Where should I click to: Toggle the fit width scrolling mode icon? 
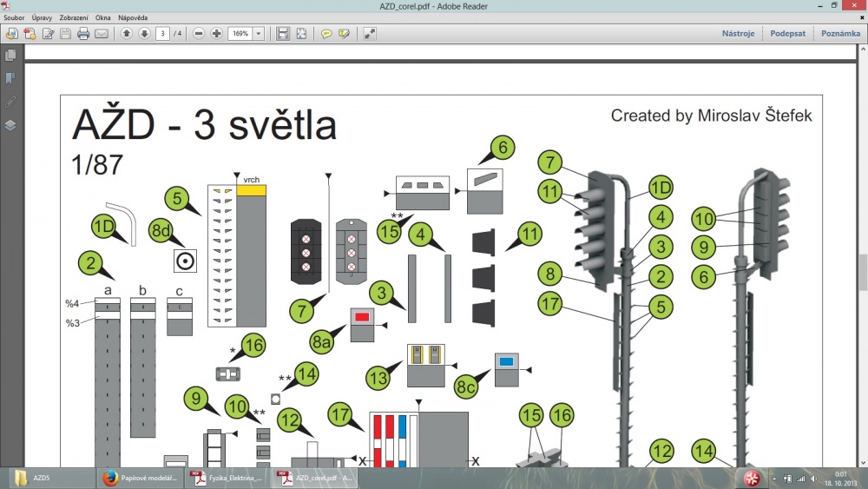tap(283, 34)
